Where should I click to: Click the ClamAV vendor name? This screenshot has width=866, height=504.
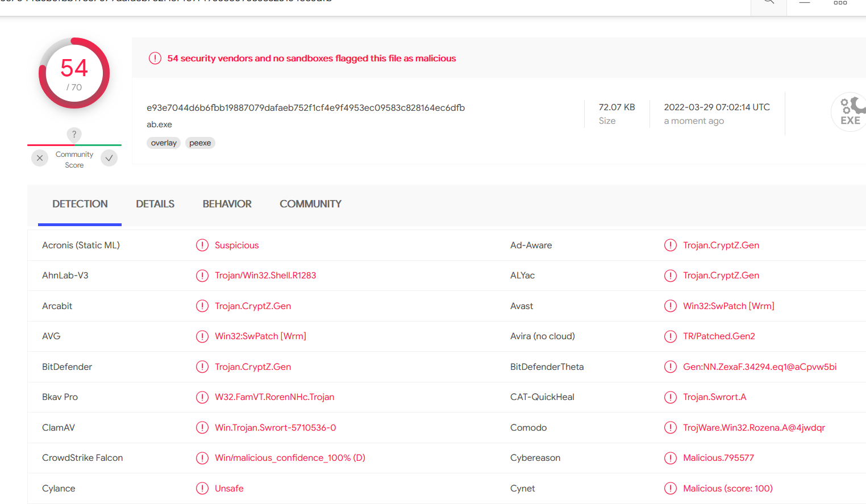pyautogui.click(x=59, y=427)
